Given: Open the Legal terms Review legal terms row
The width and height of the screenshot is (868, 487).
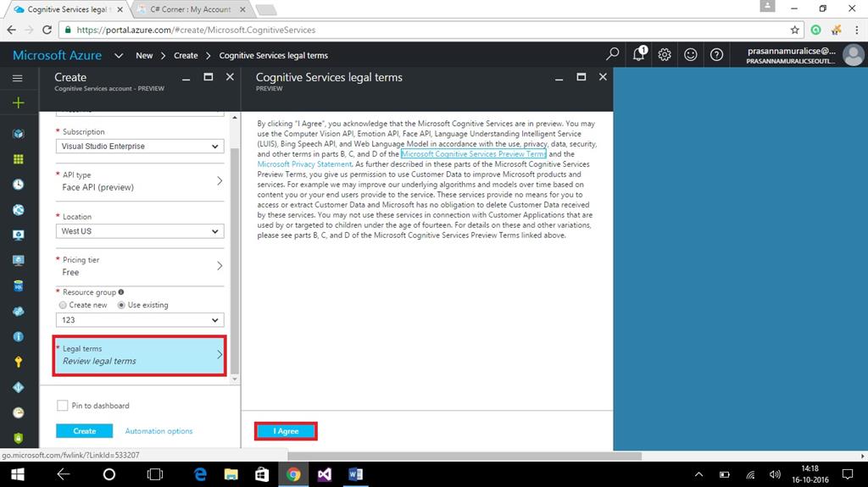Looking at the screenshot, I should 140,355.
